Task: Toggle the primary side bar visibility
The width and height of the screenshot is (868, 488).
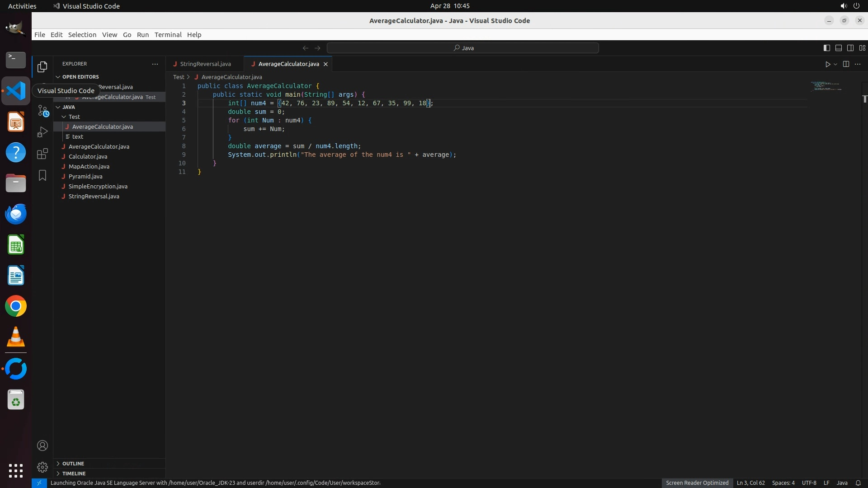Action: point(826,48)
